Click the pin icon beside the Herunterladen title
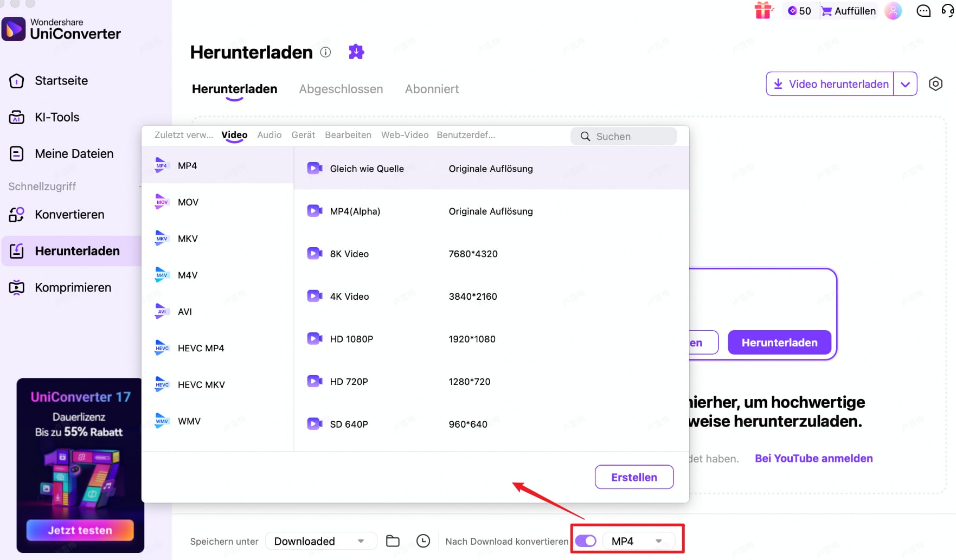 356,52
